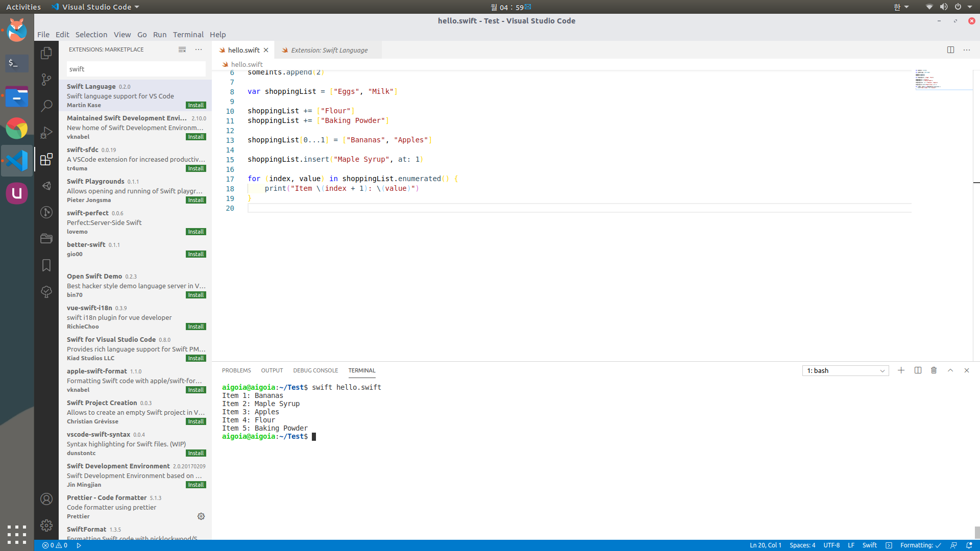The image size is (980, 551).
Task: Create a new terminal with plus icon
Action: (901, 370)
